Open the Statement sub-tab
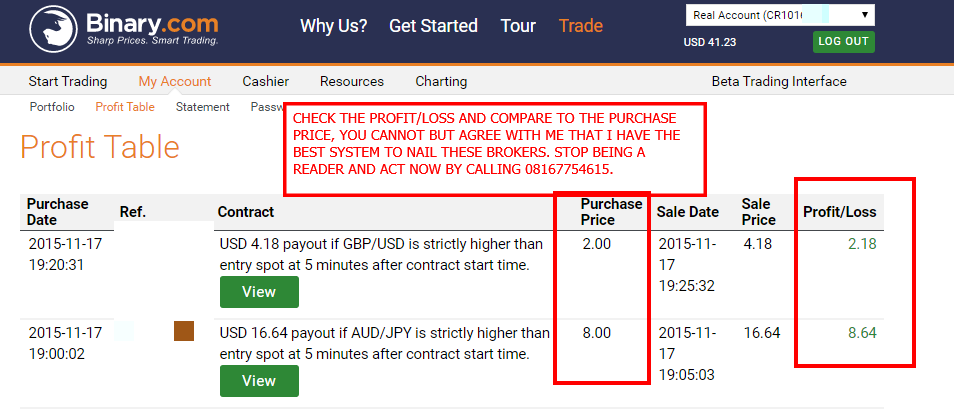Image resolution: width=954 pixels, height=410 pixels. [x=203, y=107]
